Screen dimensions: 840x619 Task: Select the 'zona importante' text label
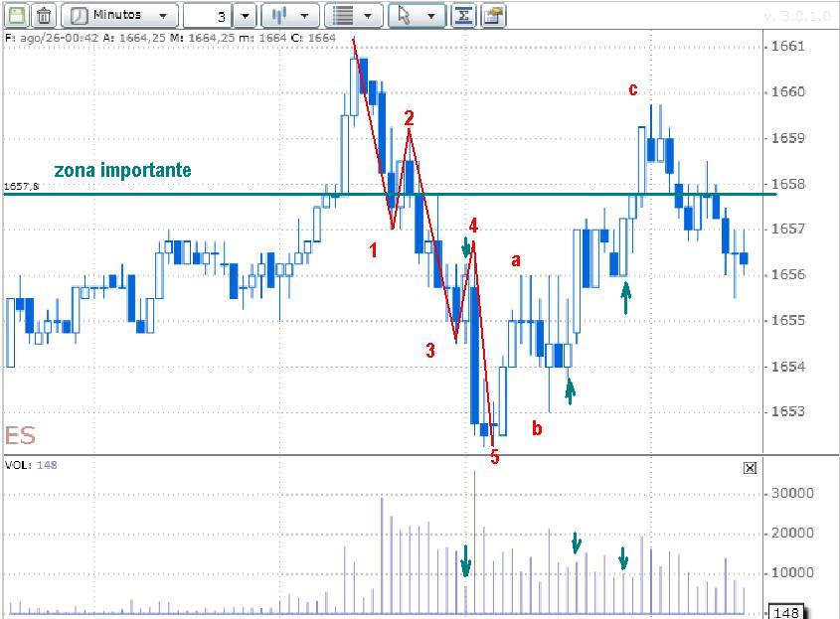click(122, 171)
